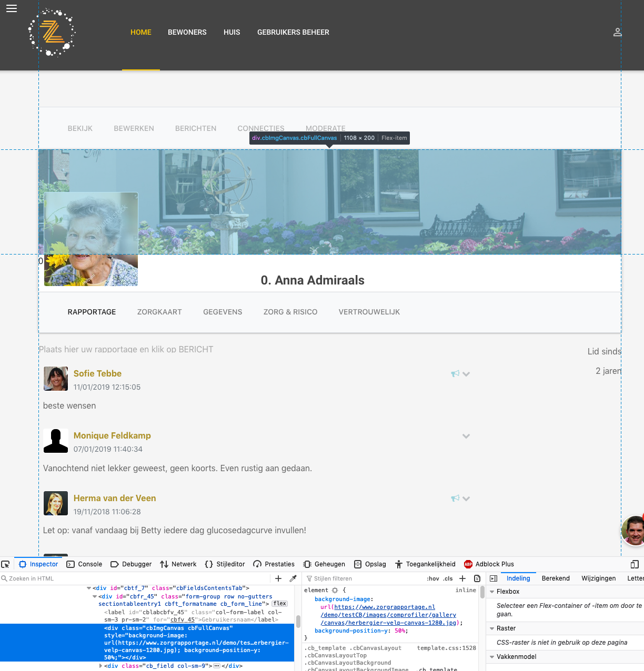Switch to the BEWERKEN tab

pos(134,128)
